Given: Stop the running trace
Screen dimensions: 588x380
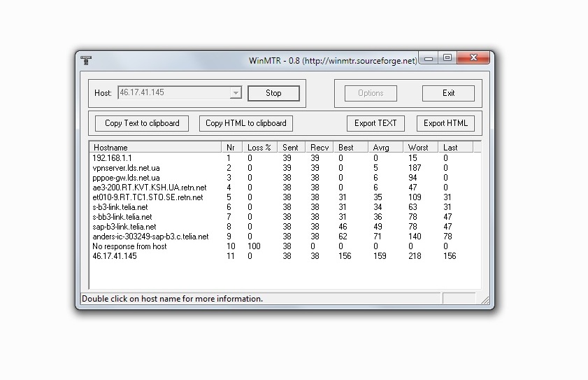Looking at the screenshot, I should pyautogui.click(x=273, y=93).
